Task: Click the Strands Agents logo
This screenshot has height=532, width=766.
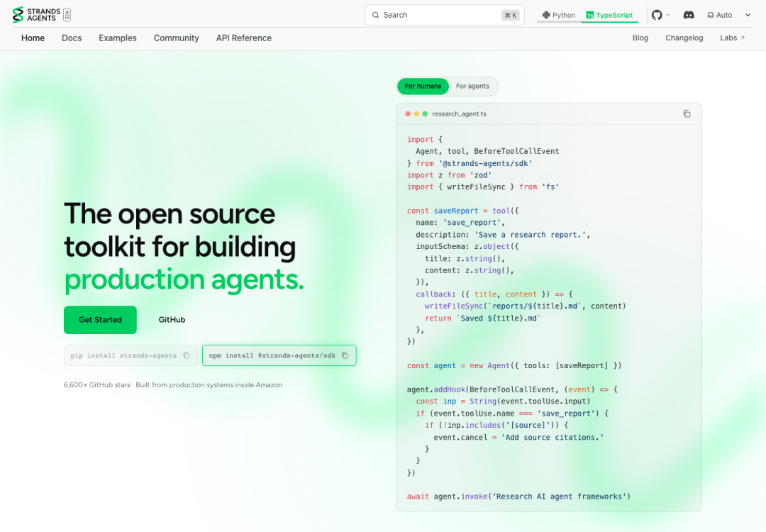Action: point(36,15)
